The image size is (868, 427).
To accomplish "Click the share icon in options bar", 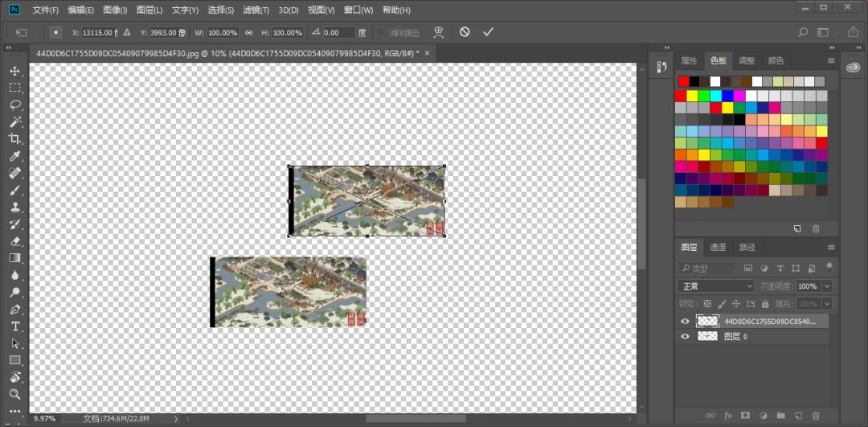I will (x=853, y=32).
